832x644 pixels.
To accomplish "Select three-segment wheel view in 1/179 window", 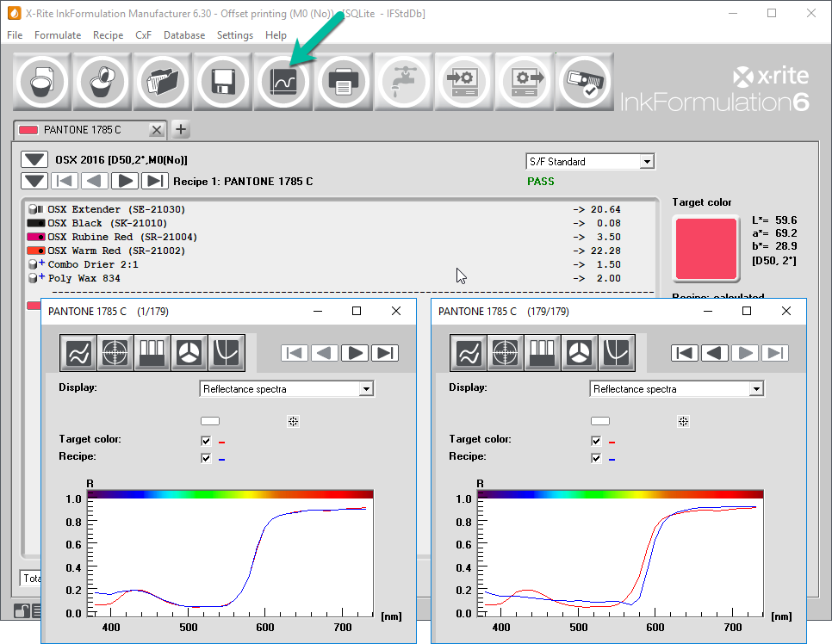I will pyautogui.click(x=189, y=353).
